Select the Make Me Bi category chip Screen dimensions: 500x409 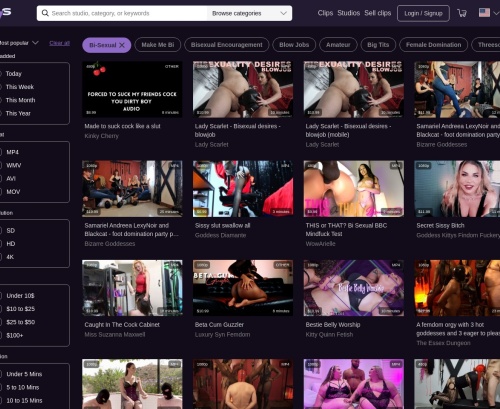[x=158, y=45]
